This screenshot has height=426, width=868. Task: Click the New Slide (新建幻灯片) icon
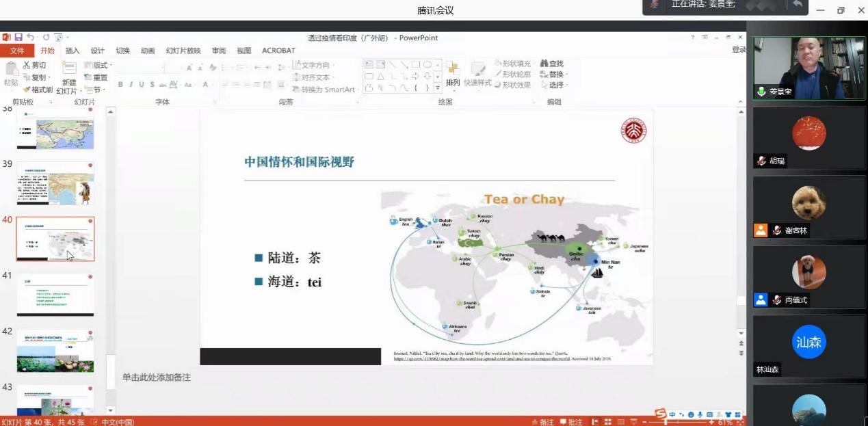[x=68, y=68]
